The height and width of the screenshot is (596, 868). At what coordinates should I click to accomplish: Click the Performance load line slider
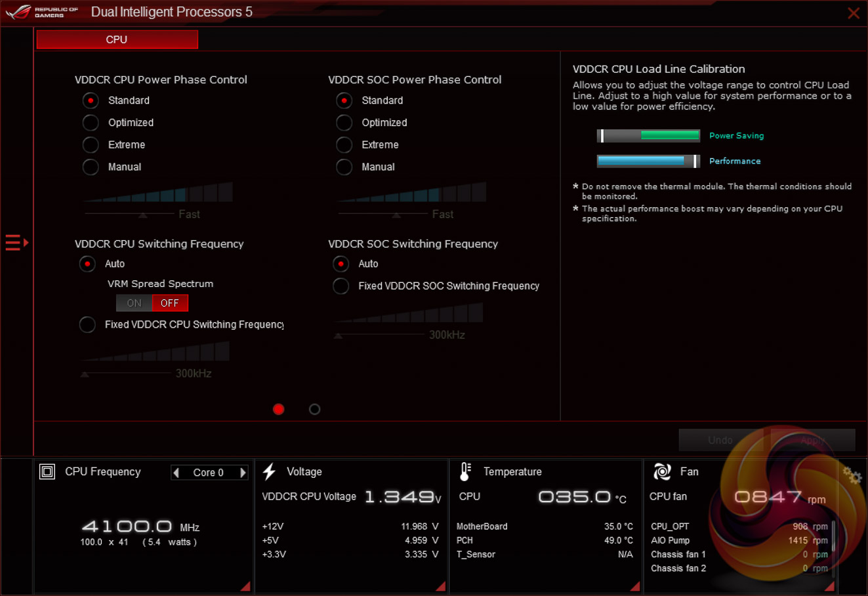649,161
